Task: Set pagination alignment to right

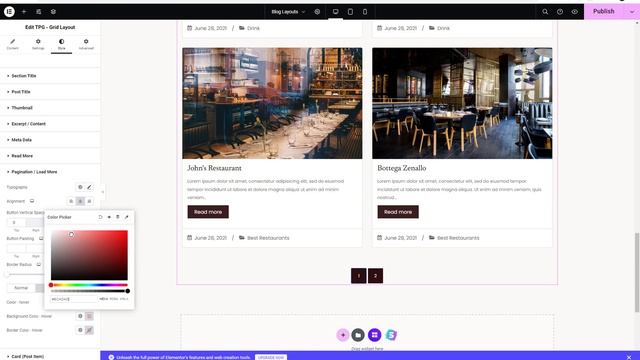Action: (89, 201)
